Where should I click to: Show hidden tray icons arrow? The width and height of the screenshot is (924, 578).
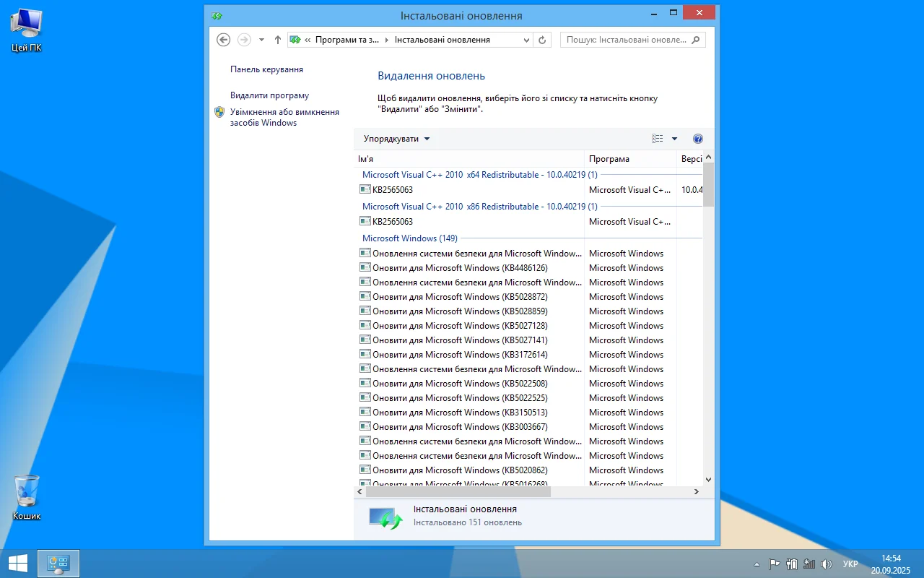(x=757, y=564)
